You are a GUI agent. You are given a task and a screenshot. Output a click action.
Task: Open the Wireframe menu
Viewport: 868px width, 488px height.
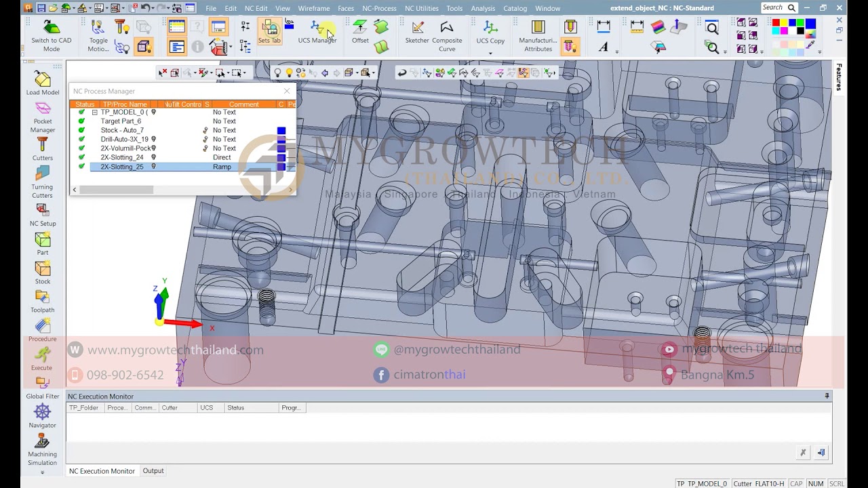(x=314, y=8)
